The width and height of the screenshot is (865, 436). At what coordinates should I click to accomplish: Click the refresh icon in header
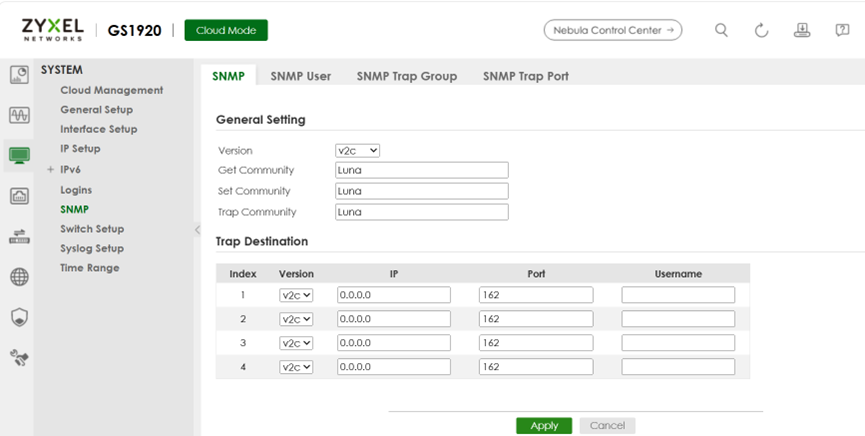[x=761, y=30]
